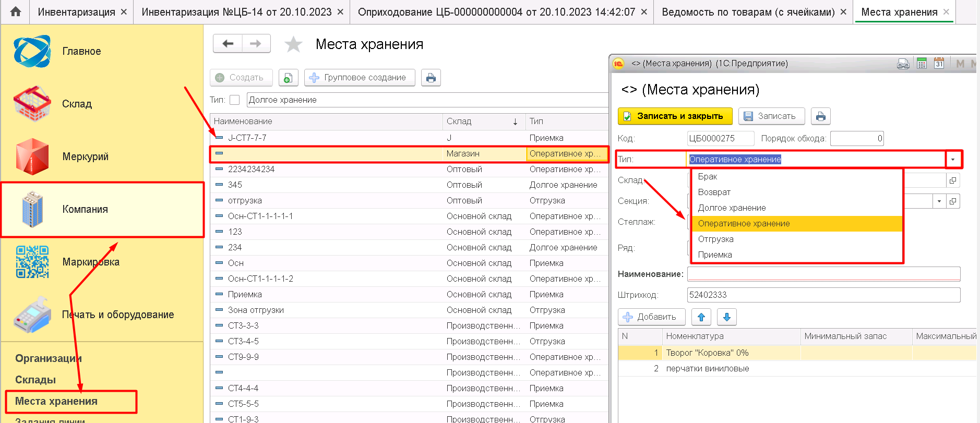980x423 pixels.
Task: Open the Секция field link button
Action: pos(953,201)
